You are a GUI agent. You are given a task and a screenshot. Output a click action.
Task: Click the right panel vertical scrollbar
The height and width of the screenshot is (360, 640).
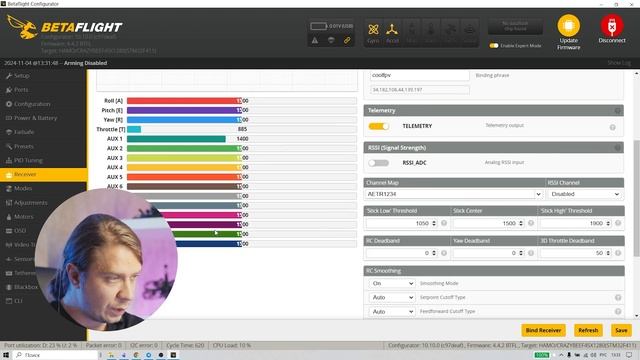coord(636,198)
